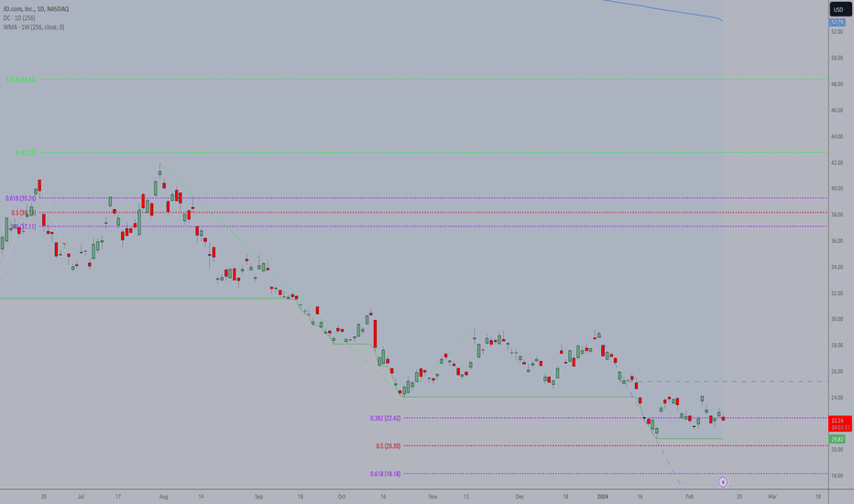Click the 0.5 (20.30) Fibonacci level label
The height and width of the screenshot is (504, 854).
[x=388, y=446]
